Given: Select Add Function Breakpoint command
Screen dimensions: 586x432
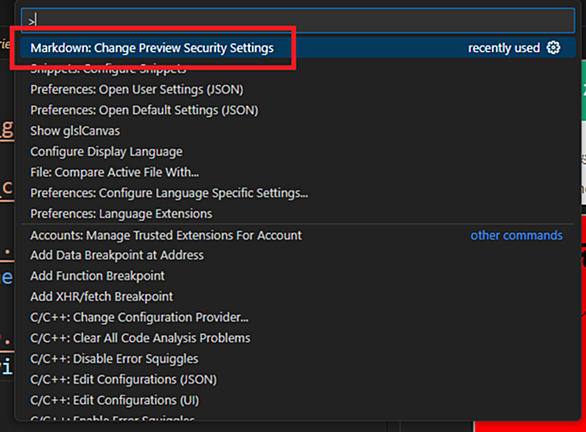Looking at the screenshot, I should click(x=298, y=276).
